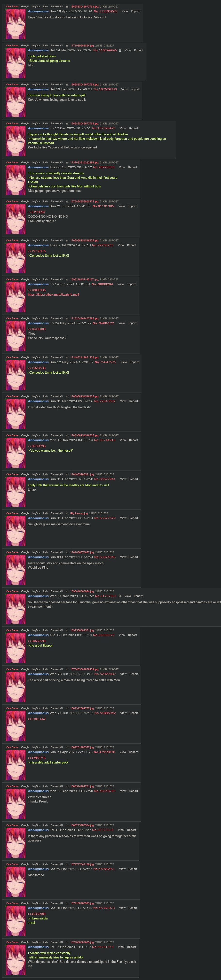Click download icon beside 1687312061767.jpg
This screenshot has width=221, height=980.
pos(67,708)
